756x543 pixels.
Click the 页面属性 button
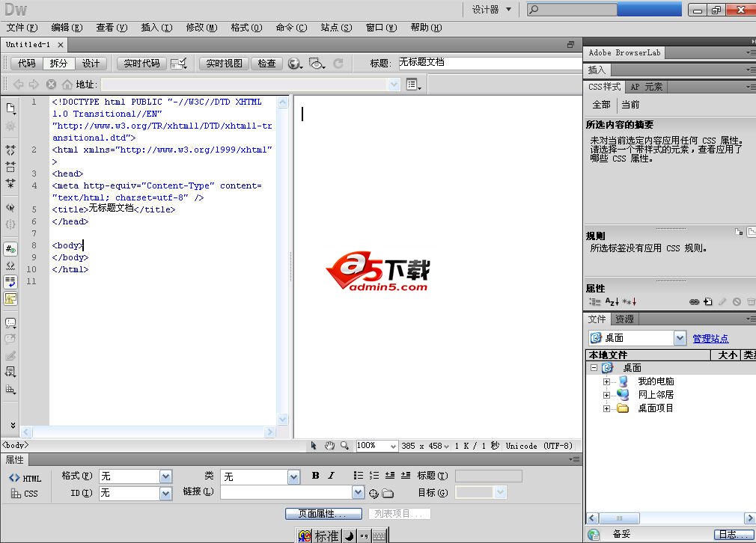323,514
